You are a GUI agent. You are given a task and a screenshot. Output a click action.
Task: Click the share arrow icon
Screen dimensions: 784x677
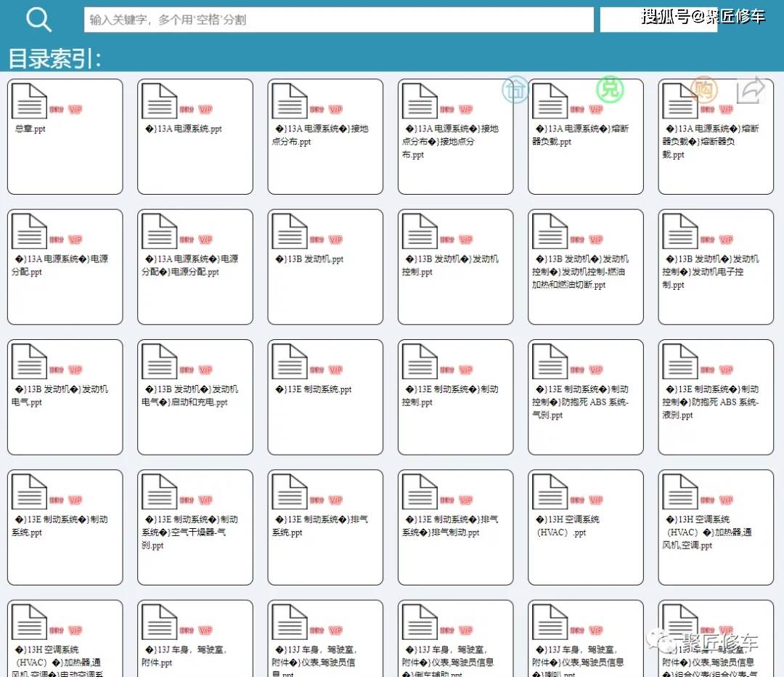[x=751, y=90]
